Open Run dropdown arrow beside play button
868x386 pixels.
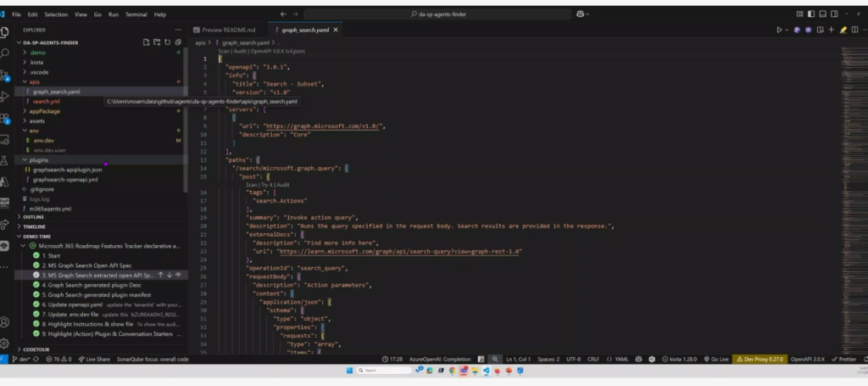point(787,30)
